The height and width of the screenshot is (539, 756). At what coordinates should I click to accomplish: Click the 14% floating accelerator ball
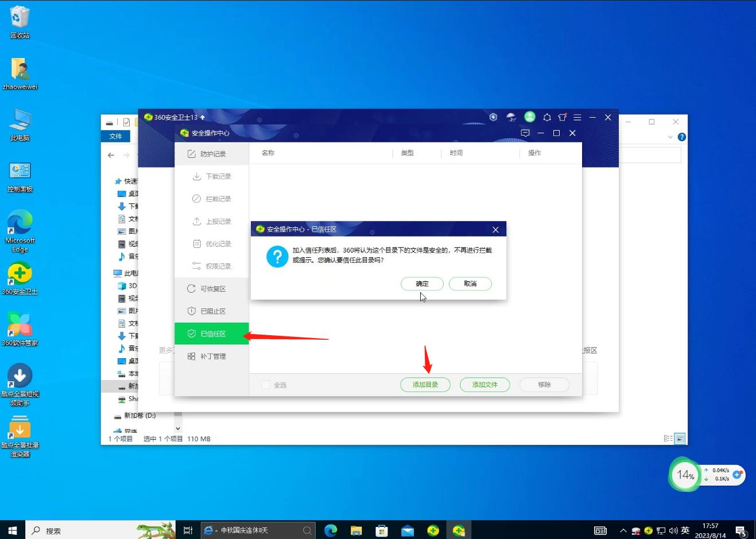point(685,475)
